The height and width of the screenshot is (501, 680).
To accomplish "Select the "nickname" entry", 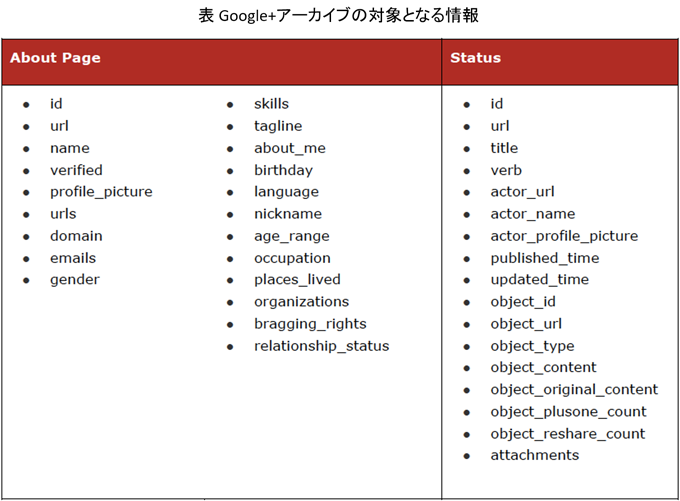I will (288, 214).
